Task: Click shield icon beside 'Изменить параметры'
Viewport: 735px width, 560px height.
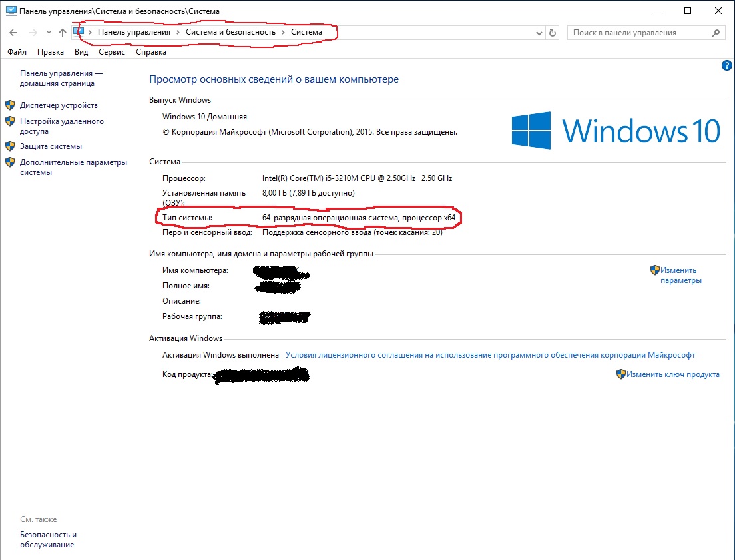Action: tap(655, 270)
